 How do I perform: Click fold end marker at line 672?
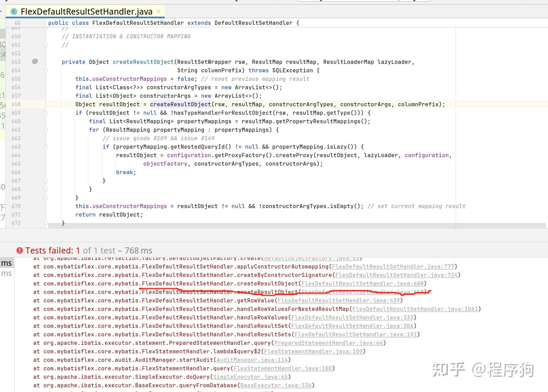pos(45,223)
